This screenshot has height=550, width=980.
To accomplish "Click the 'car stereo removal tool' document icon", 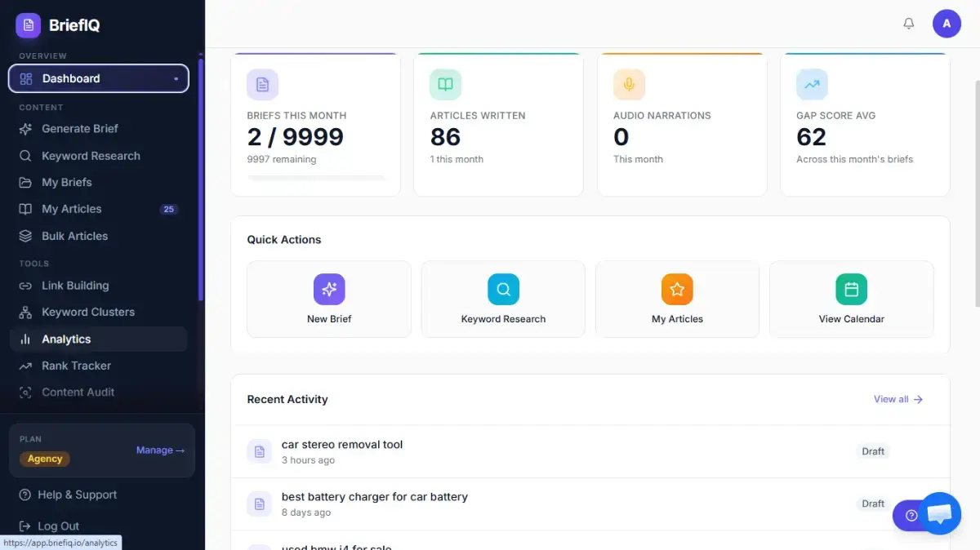I will pos(260,451).
